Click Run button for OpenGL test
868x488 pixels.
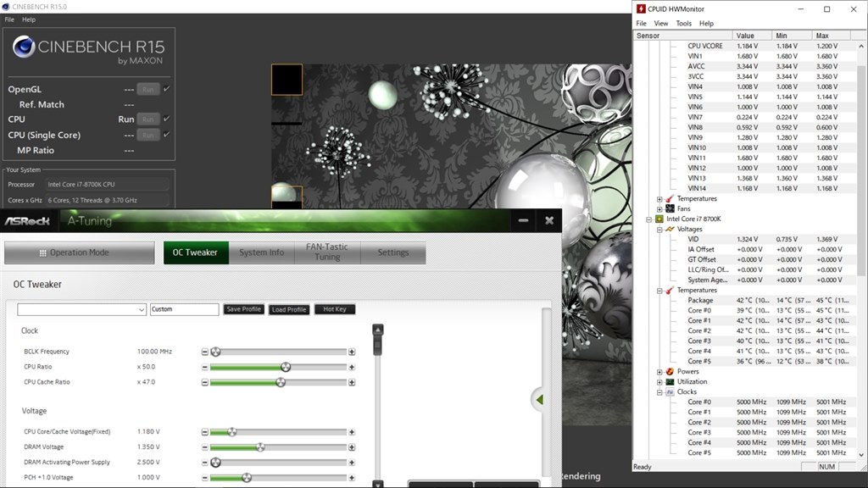click(147, 89)
